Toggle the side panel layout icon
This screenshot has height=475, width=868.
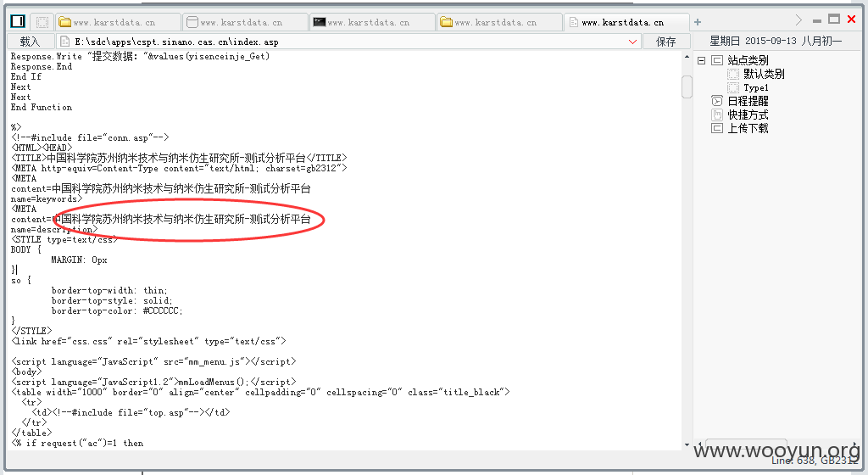[x=18, y=21]
